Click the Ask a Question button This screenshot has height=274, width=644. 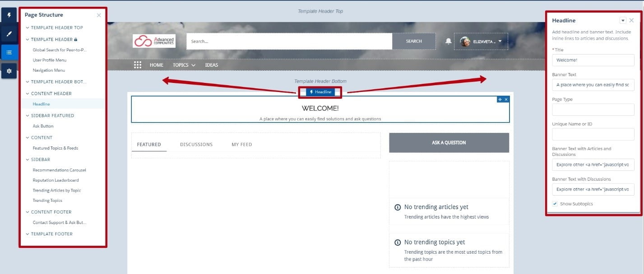click(x=449, y=142)
